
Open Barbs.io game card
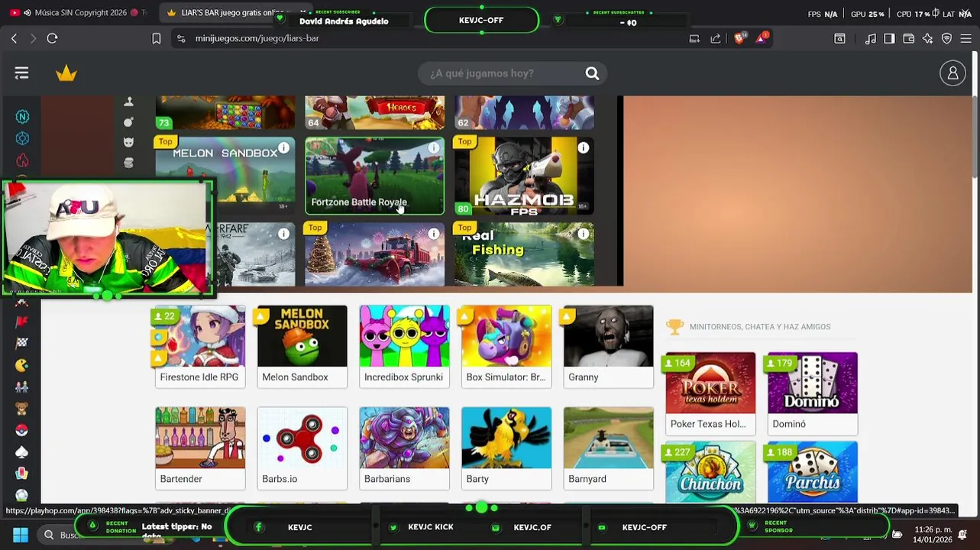[302, 448]
